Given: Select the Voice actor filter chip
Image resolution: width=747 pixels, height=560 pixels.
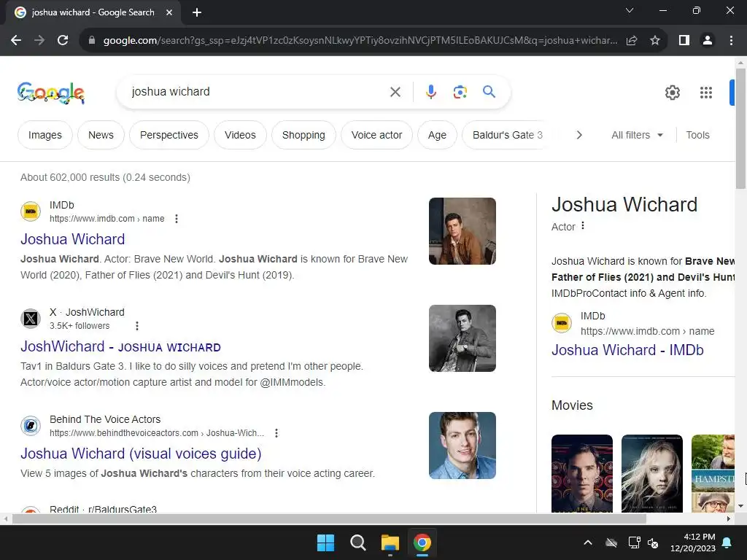Looking at the screenshot, I should point(377,135).
